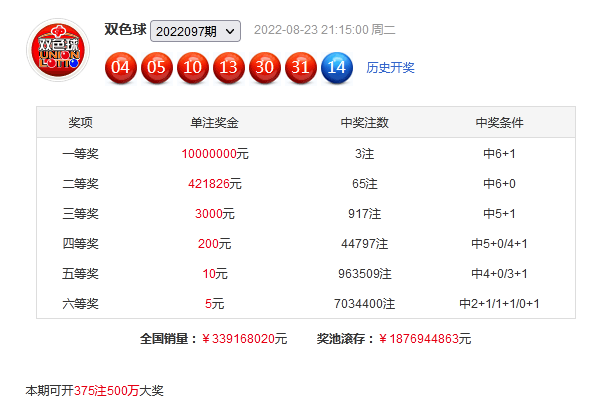Viewport: 609px width, 415px height.
Task: Click red ball number 13
Action: [229, 68]
